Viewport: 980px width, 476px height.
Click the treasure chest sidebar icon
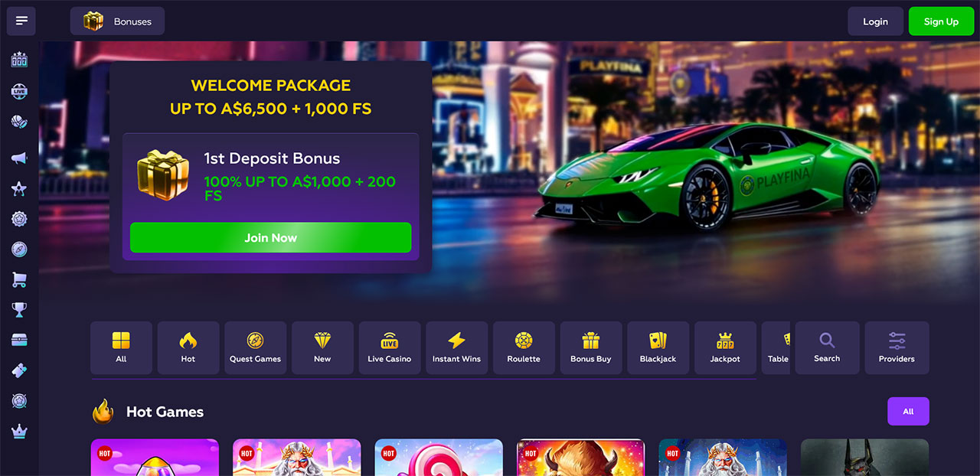point(19,340)
